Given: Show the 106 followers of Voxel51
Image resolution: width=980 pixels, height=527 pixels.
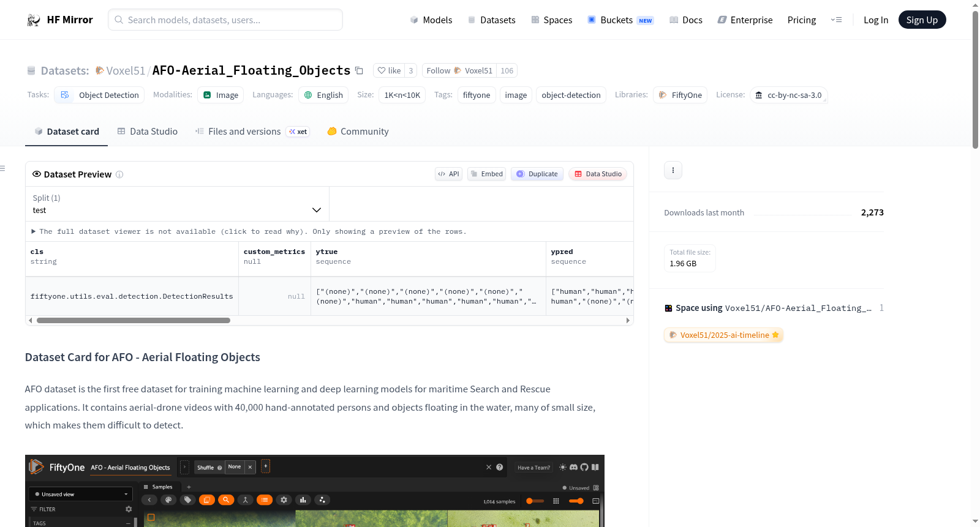Looking at the screenshot, I should click(x=507, y=70).
